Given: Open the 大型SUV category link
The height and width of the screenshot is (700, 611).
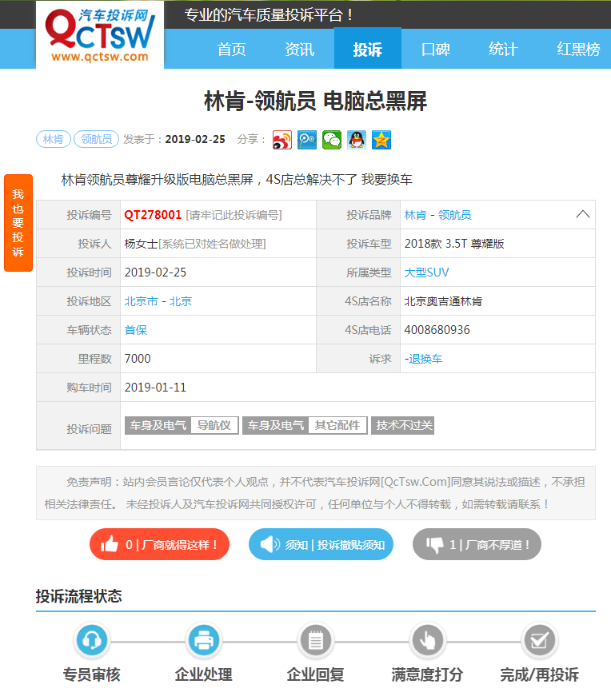Looking at the screenshot, I should 426,272.
